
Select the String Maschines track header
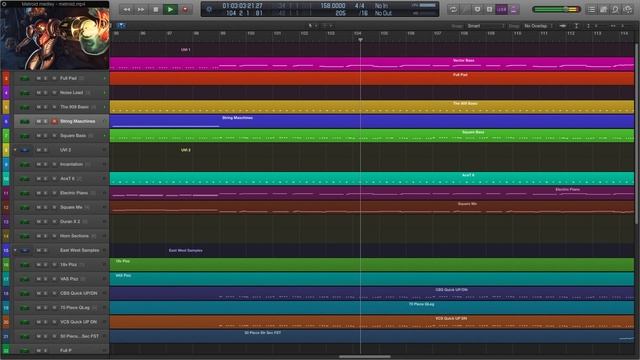(61, 121)
